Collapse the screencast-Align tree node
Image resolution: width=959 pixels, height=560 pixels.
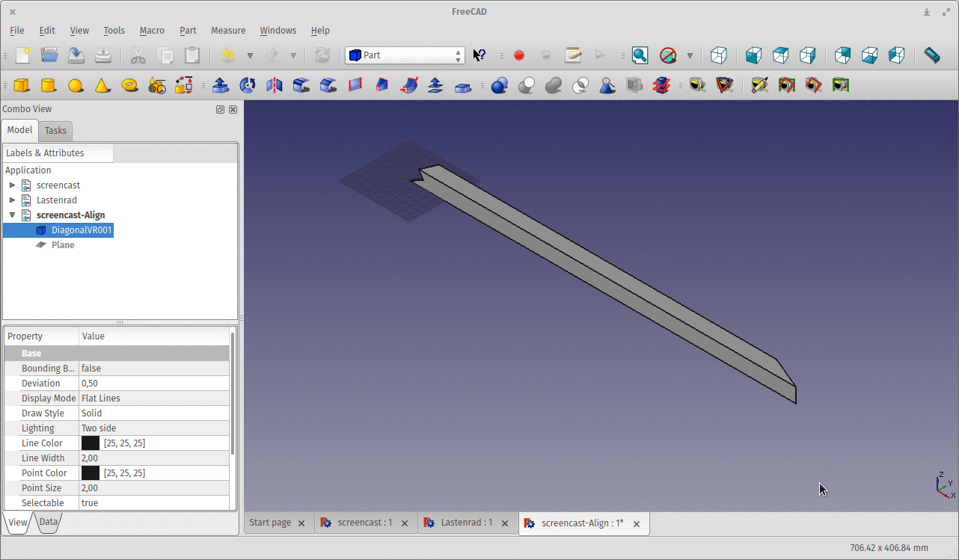12,215
